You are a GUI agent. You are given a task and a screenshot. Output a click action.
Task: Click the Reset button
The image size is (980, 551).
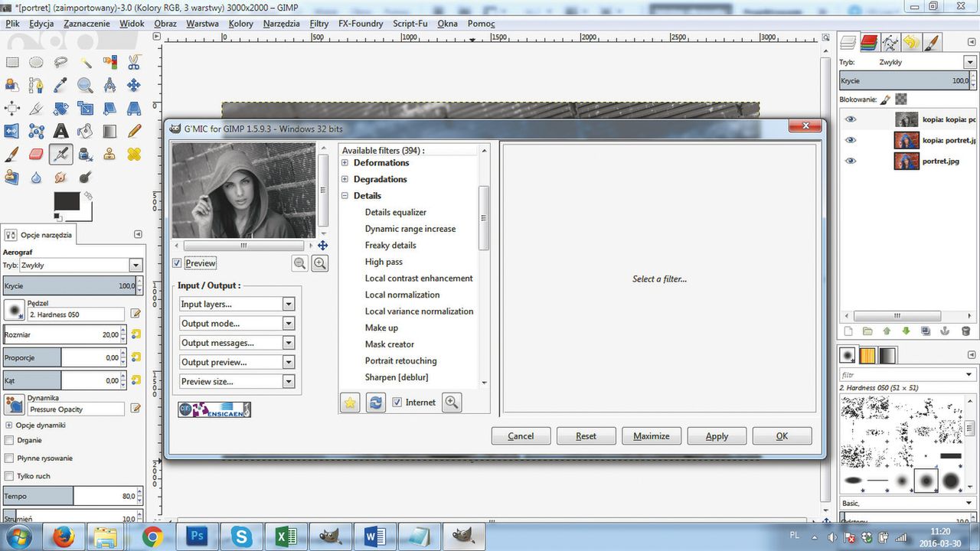pos(586,435)
